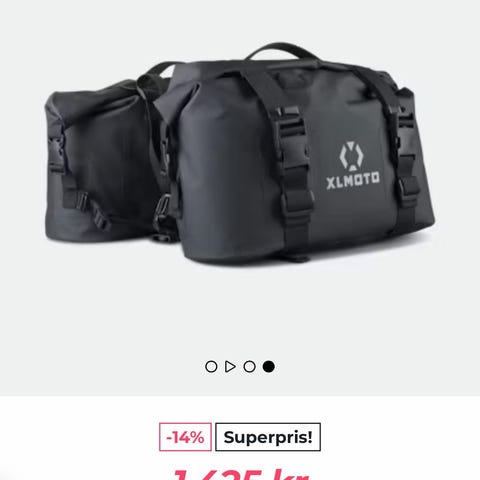The width and height of the screenshot is (480, 480).
Task: Click the Superpris! badge
Action: 268,437
